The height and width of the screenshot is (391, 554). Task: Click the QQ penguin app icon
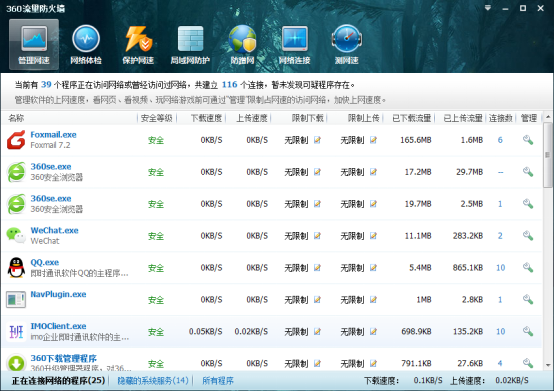tap(16, 267)
